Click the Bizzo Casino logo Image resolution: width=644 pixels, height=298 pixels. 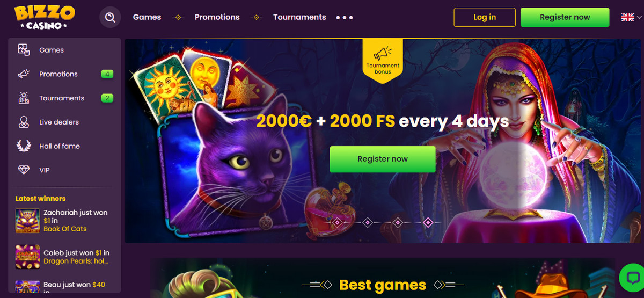(45, 17)
